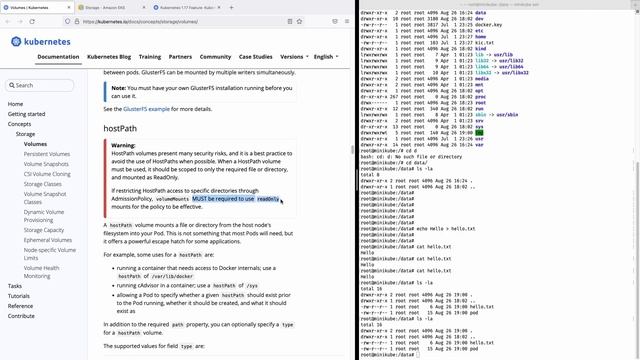Image resolution: width=640 pixels, height=360 pixels.
Task: Click terminal line 'echo Hello > hello.txt'
Action: (418, 229)
